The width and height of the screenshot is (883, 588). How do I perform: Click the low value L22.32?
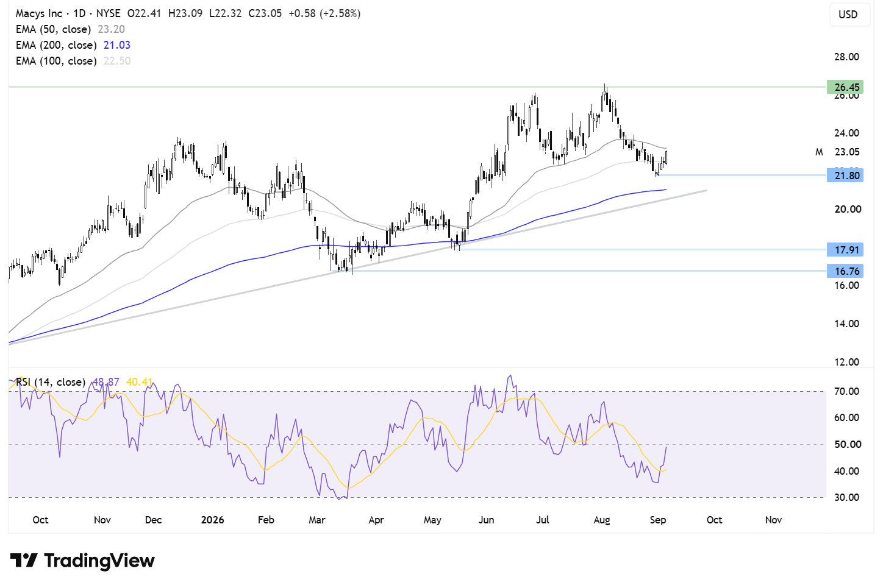(226, 13)
